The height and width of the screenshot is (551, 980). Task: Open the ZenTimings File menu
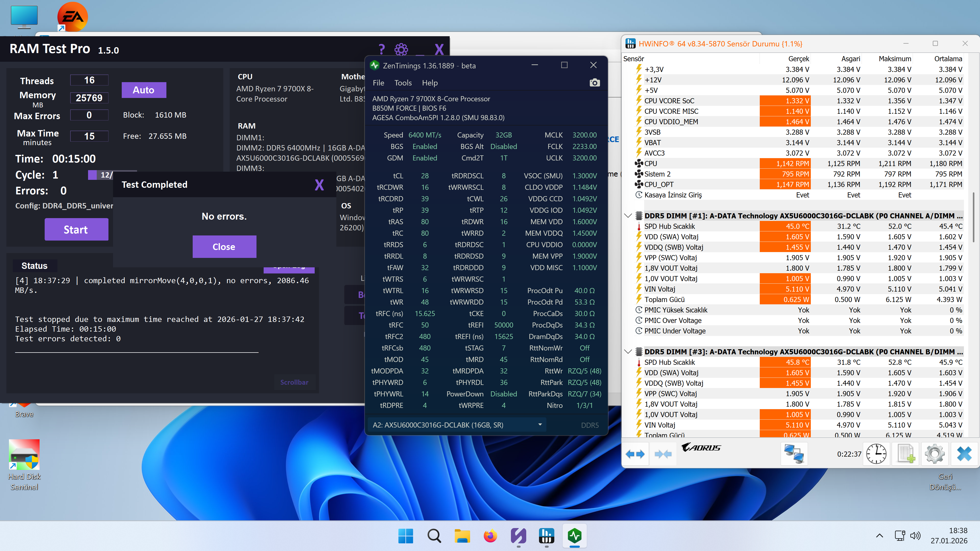pyautogui.click(x=378, y=83)
